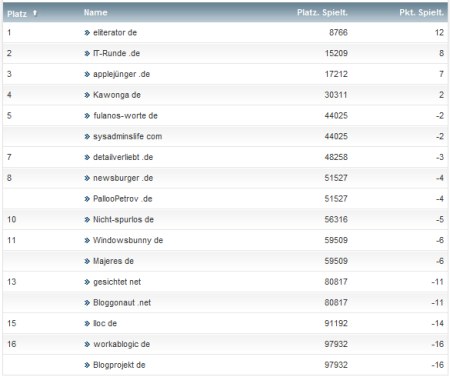Select the value 48258 in detailverliebt row
Image resolution: width=450 pixels, height=377 pixels.
pos(336,157)
